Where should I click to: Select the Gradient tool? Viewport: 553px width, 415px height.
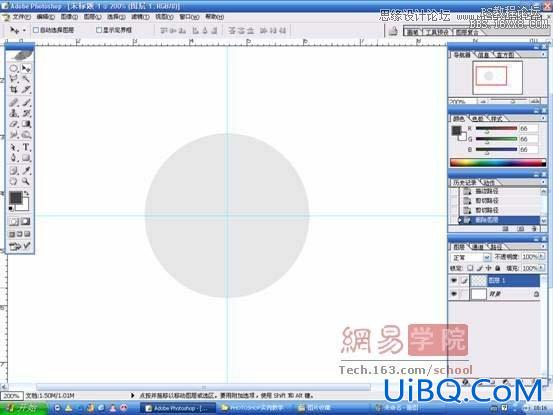pyautogui.click(x=26, y=124)
